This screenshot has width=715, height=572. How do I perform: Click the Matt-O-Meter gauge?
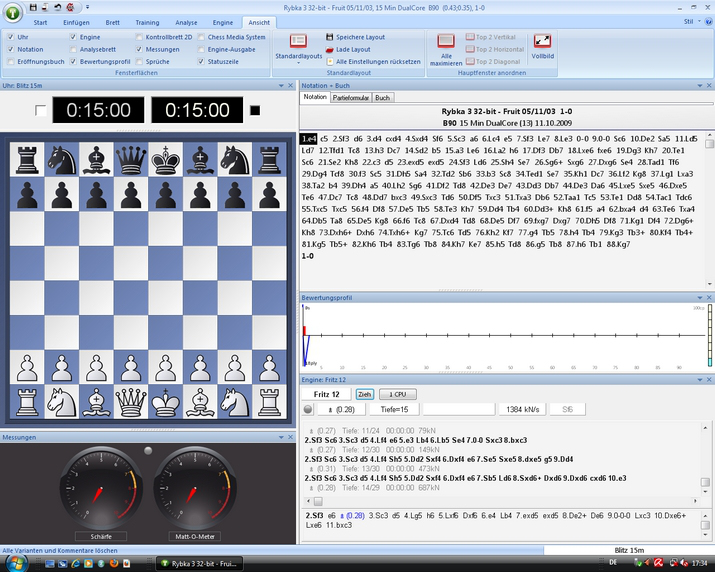[x=195, y=489]
